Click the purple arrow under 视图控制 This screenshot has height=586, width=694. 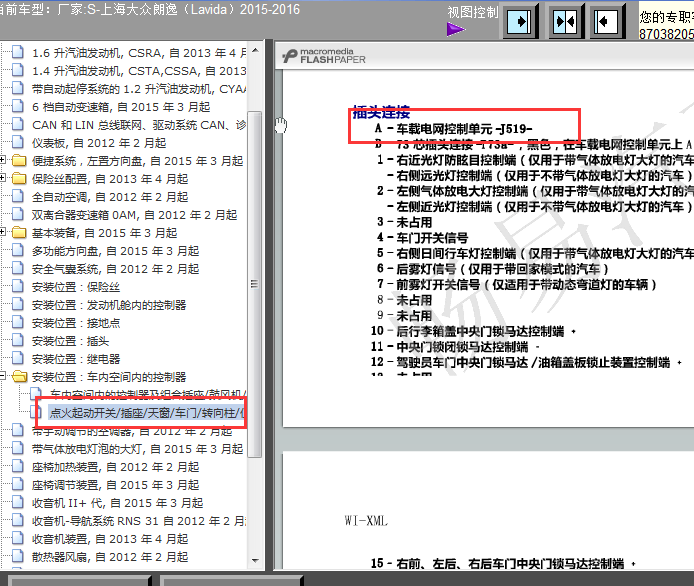456,30
